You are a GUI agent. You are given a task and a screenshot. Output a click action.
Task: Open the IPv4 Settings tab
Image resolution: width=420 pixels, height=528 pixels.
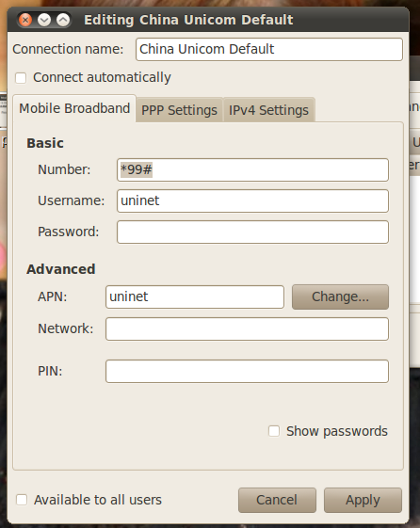(268, 110)
